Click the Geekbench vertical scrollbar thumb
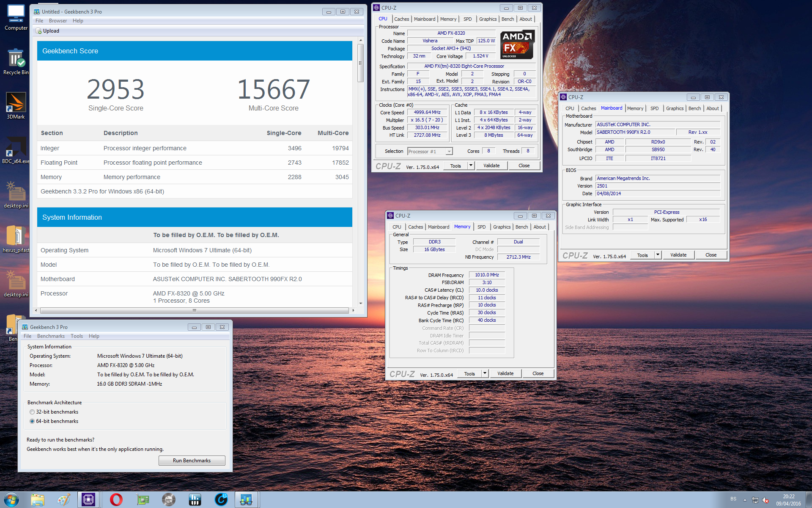812x508 pixels. (360, 63)
